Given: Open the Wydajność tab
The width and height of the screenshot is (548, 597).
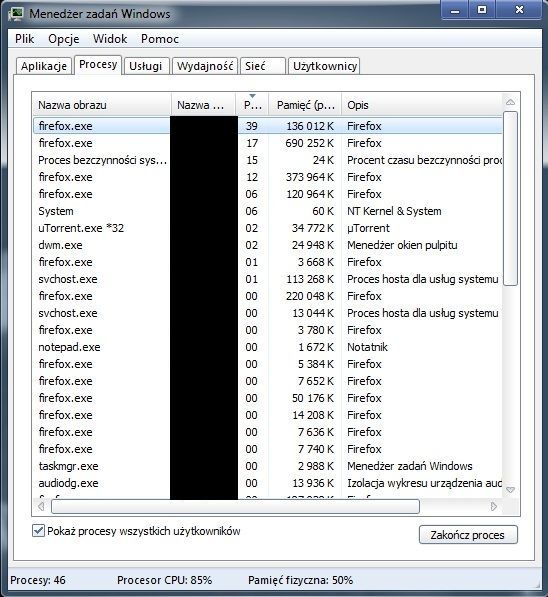Looking at the screenshot, I should (x=205, y=66).
